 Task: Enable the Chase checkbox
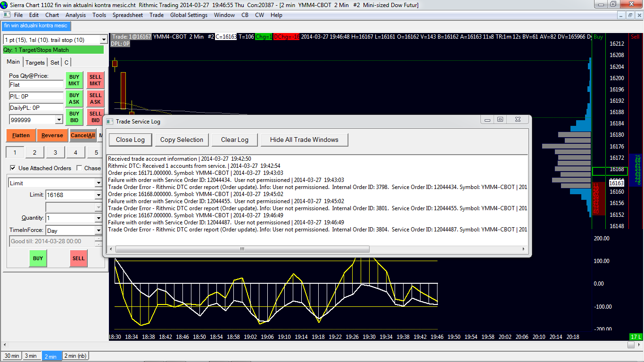79,168
